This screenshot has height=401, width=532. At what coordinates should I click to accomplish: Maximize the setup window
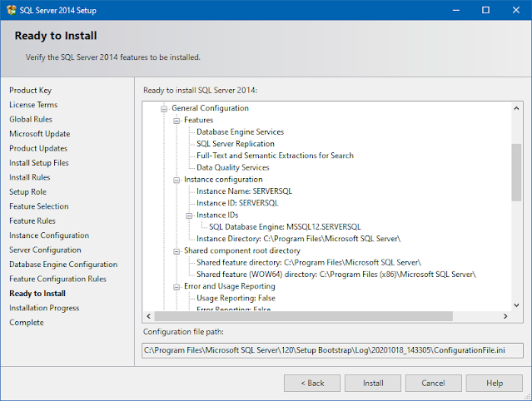pos(486,10)
